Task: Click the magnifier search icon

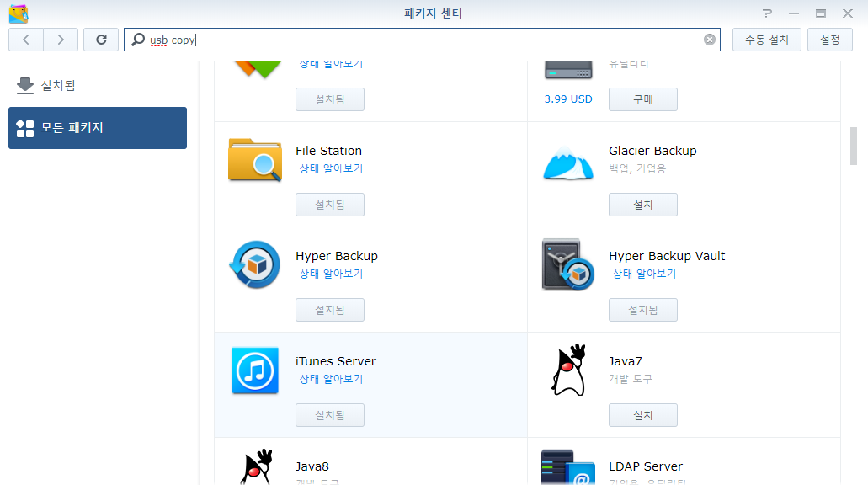Action: click(x=138, y=40)
